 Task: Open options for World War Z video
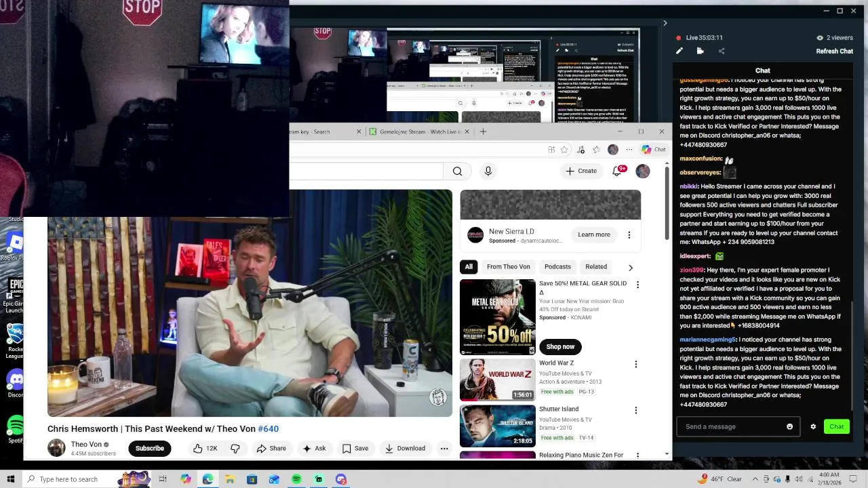tap(636, 364)
